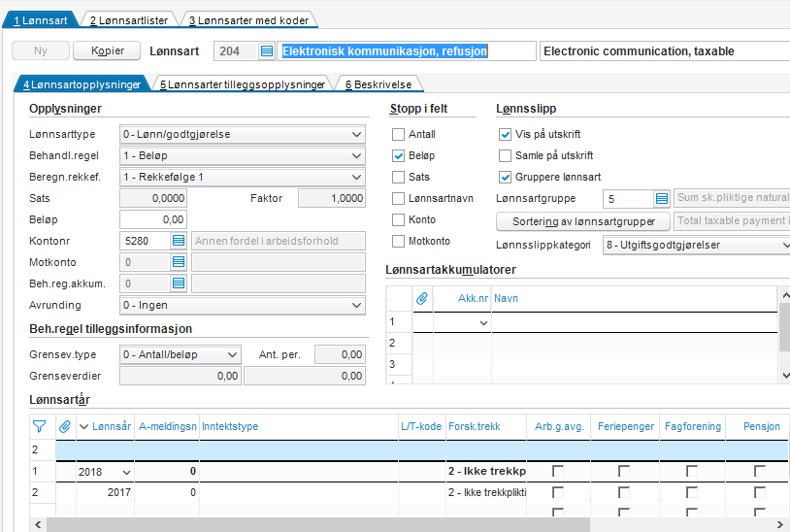Click the Lønnsartgruppe field showing 5
Image resolution: width=790 pixels, height=532 pixels.
(x=628, y=198)
